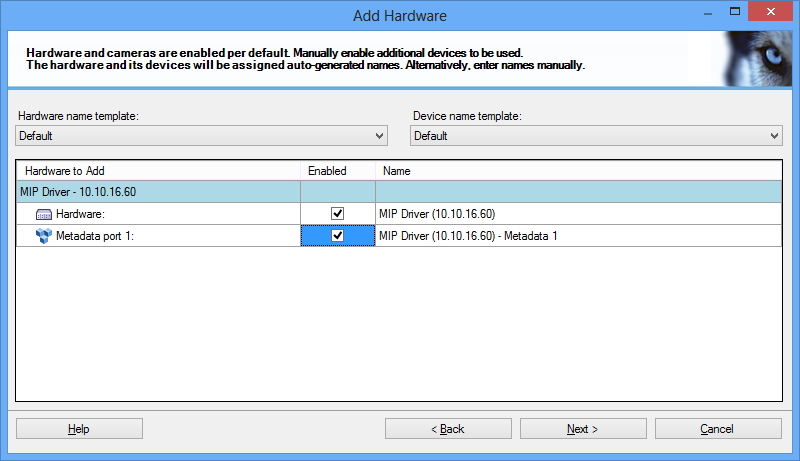Select the Hardware: row label

pos(80,214)
